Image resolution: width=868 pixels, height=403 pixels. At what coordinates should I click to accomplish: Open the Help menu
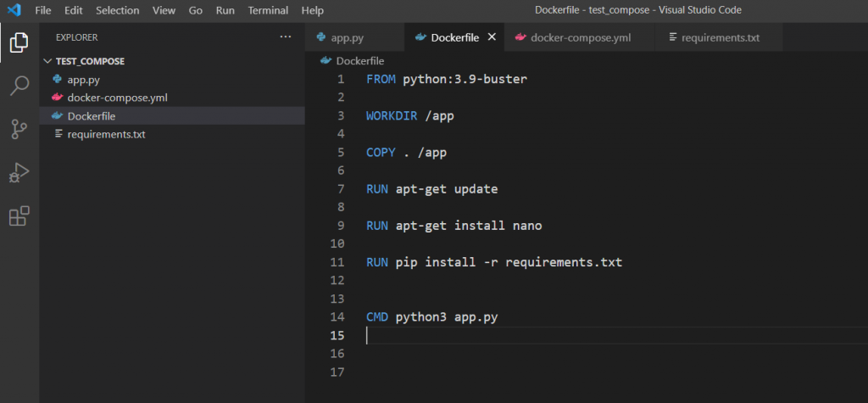[x=313, y=10]
